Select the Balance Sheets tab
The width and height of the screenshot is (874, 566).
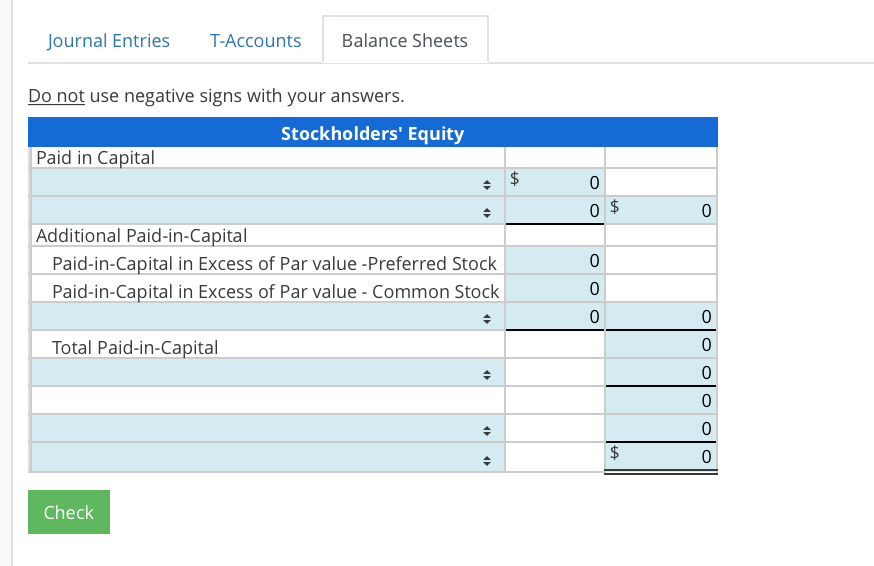404,41
